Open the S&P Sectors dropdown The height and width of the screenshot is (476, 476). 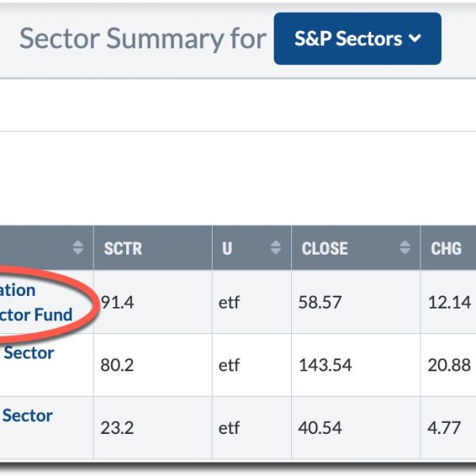[357, 39]
